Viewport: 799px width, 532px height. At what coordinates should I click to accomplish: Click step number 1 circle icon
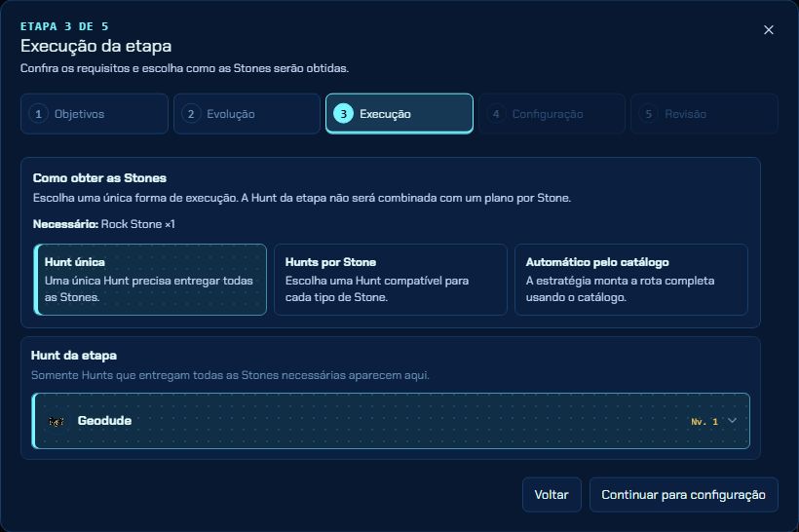pos(38,114)
